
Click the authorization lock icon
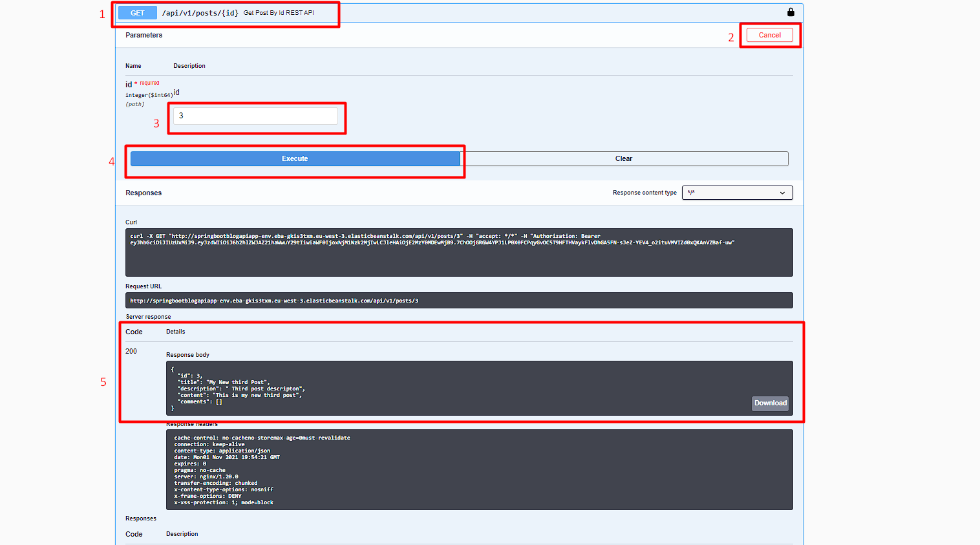pyautogui.click(x=790, y=12)
